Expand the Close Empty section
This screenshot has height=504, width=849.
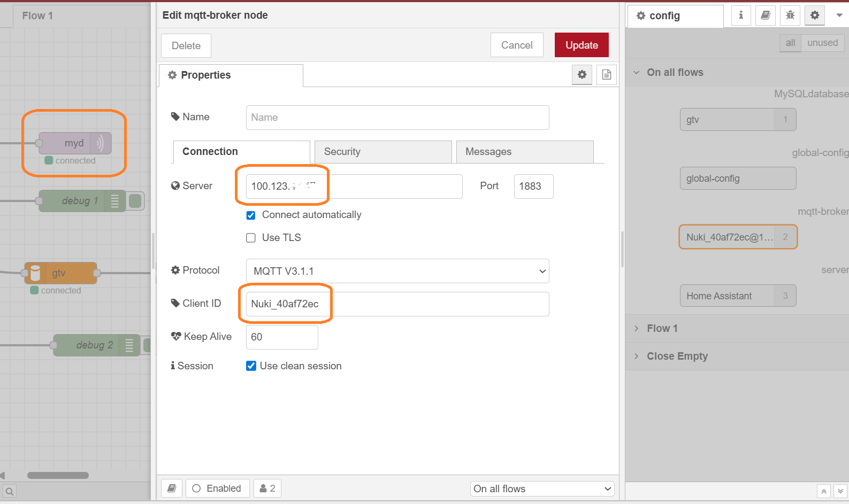(x=677, y=356)
